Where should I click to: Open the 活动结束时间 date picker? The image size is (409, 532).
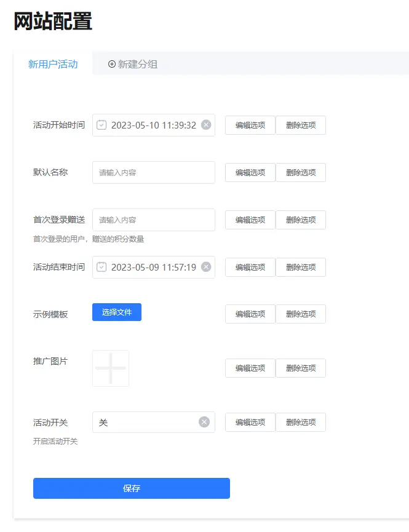[153, 267]
